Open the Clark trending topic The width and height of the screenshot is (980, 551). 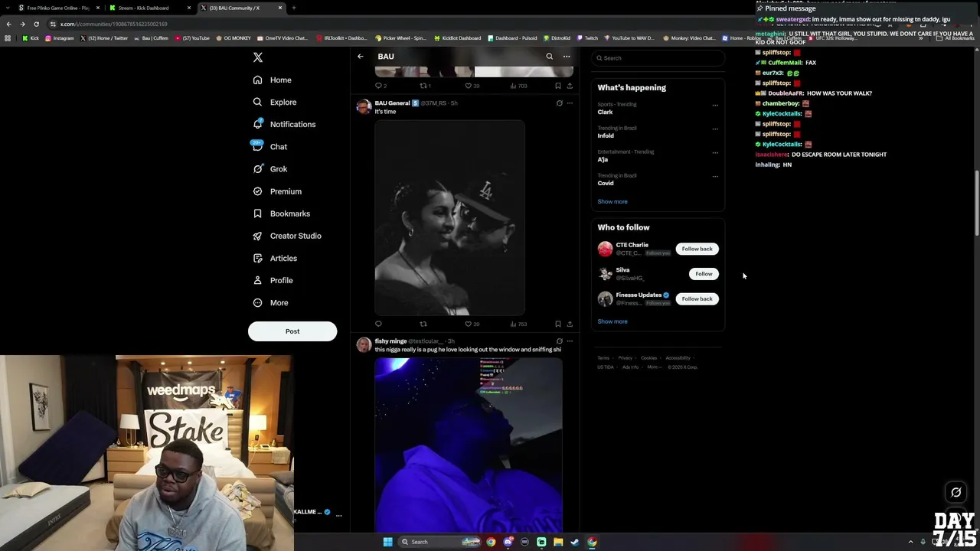point(605,112)
